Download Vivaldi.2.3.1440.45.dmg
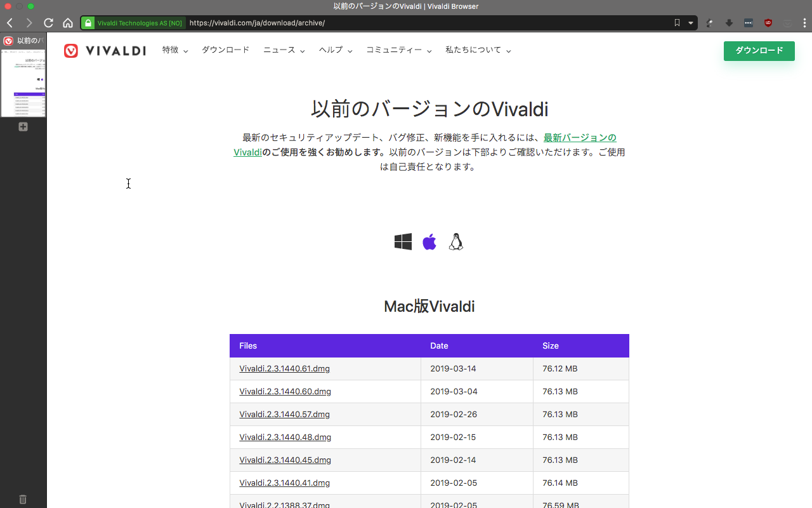Image resolution: width=812 pixels, height=508 pixels. (285, 460)
